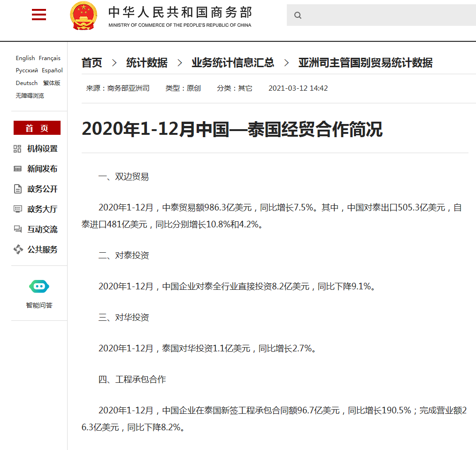Screen dimensions: 476x450
Task: Click 分类：其它 text
Action: coord(234,88)
